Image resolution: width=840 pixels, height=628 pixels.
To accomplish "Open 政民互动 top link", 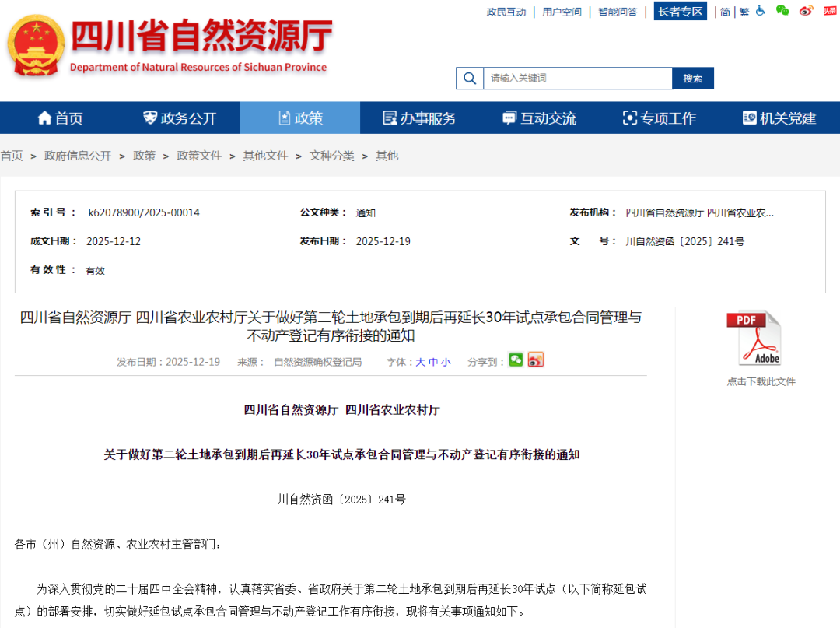I will click(506, 12).
